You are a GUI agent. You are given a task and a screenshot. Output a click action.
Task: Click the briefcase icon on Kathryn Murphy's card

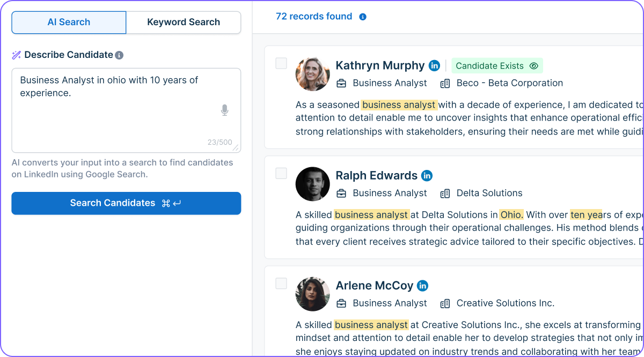coord(341,83)
